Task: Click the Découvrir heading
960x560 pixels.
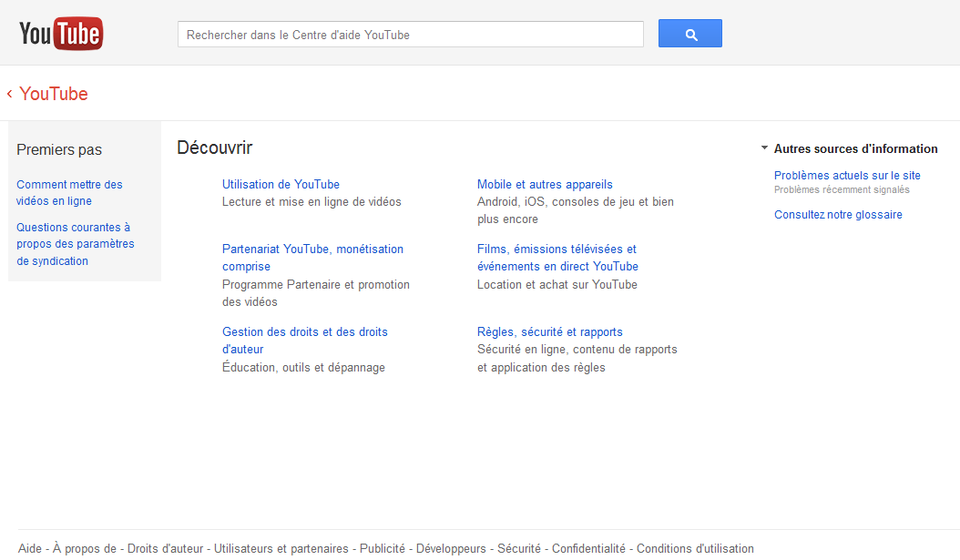Action: click(215, 148)
